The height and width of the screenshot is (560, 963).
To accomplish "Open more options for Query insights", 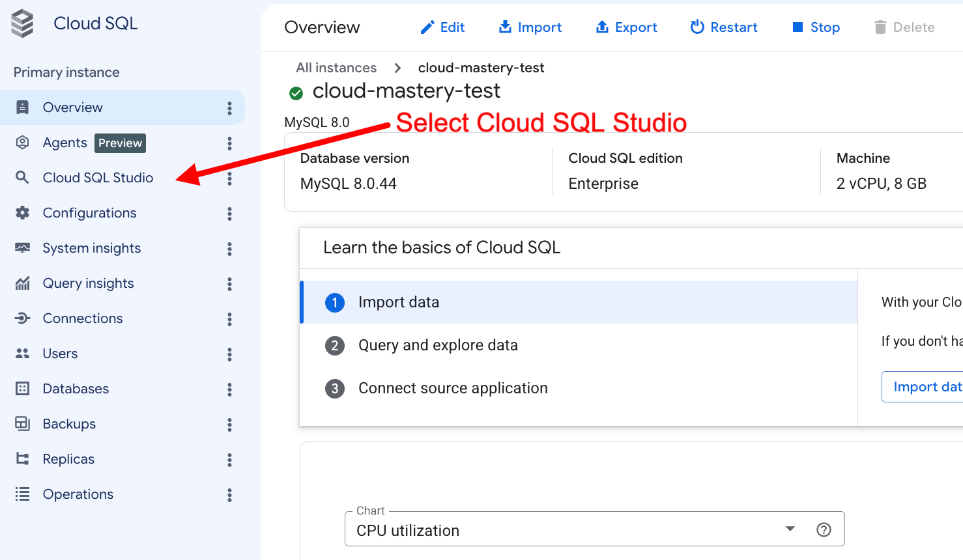I will tap(229, 284).
